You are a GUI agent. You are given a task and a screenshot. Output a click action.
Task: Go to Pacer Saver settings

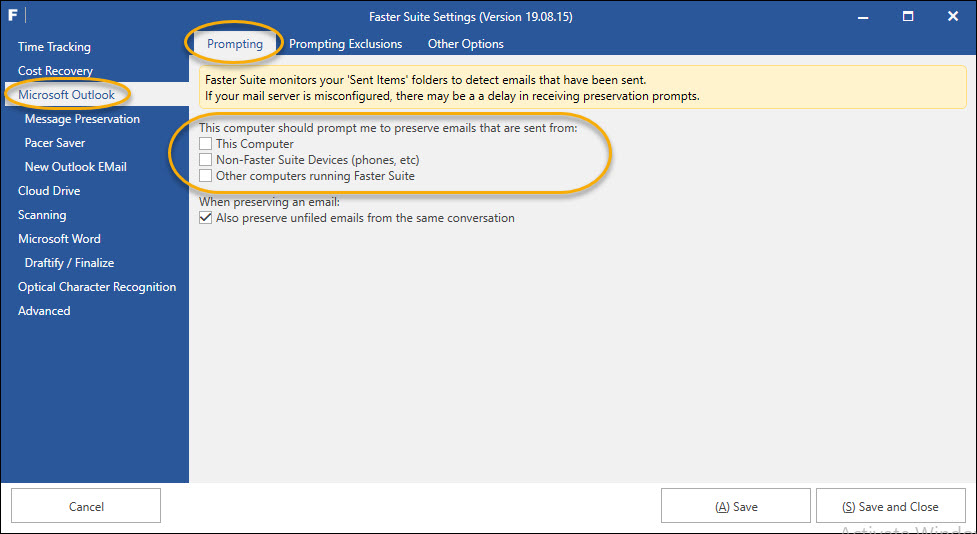[55, 143]
